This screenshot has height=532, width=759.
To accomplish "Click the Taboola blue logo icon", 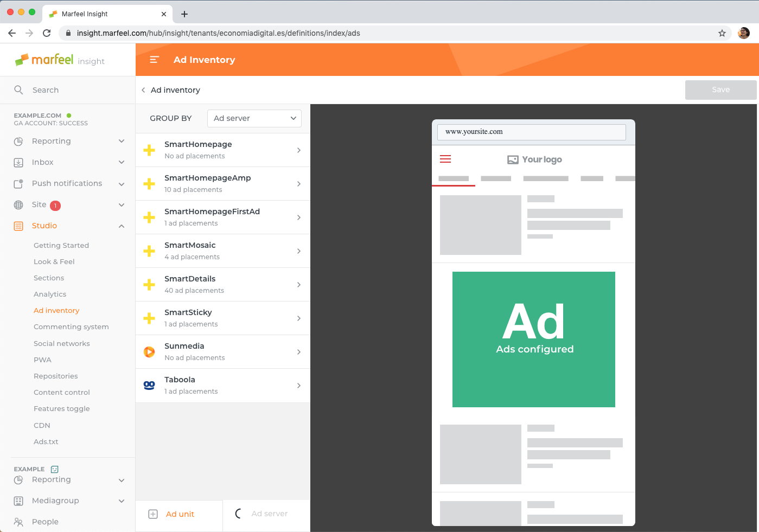I will 149,385.
